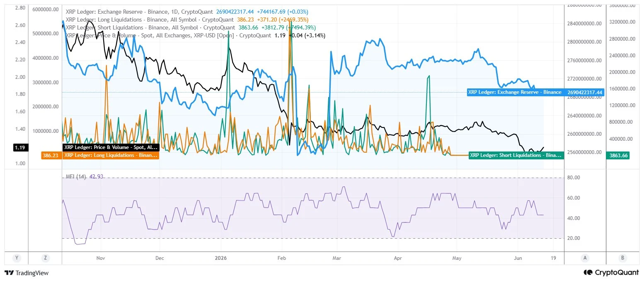Screen dimensions: 644x281
Task: Select the B axis button
Action: coord(622,258)
